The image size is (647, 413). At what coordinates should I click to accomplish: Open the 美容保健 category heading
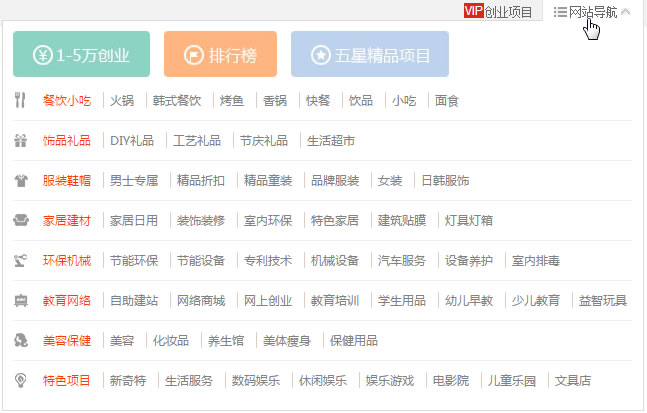tap(67, 340)
